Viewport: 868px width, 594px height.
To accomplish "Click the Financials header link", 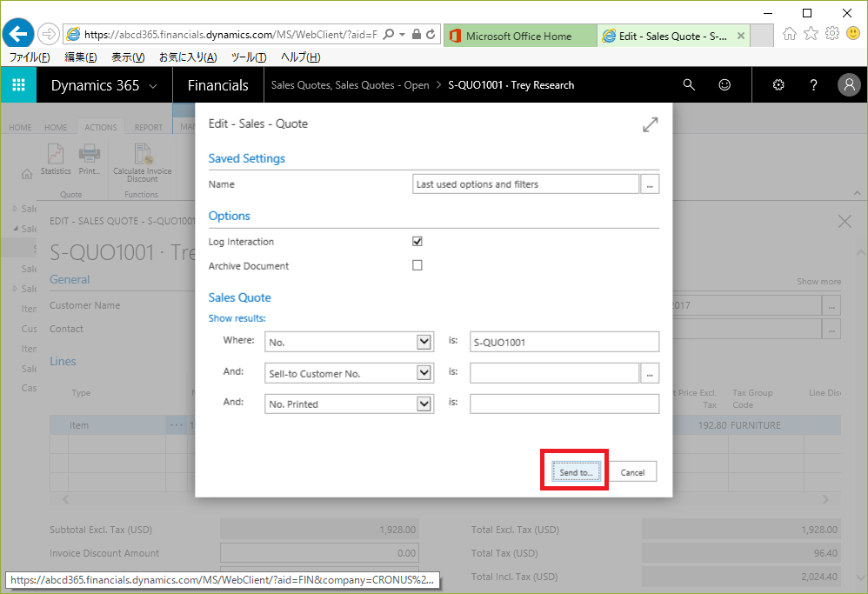I will click(218, 85).
